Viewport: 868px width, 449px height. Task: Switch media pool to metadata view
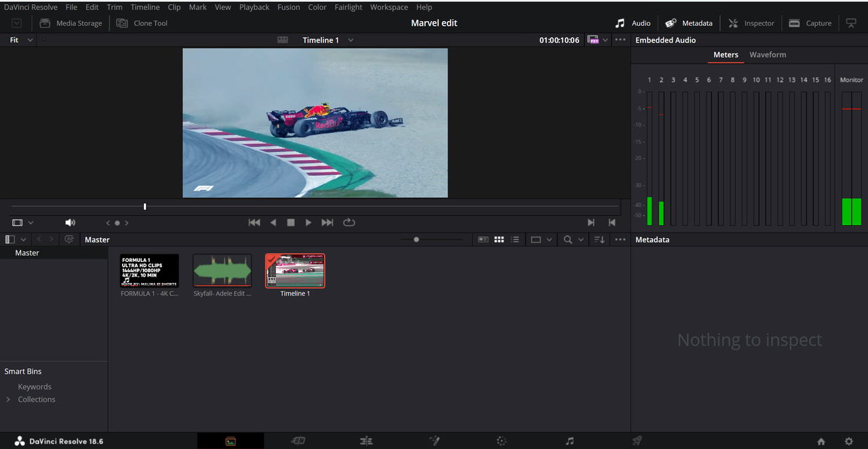pos(483,239)
